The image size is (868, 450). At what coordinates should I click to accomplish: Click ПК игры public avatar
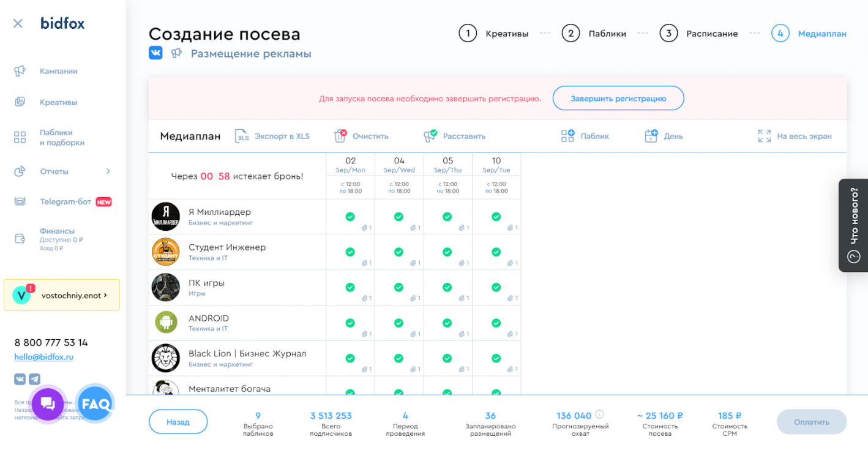point(165,287)
